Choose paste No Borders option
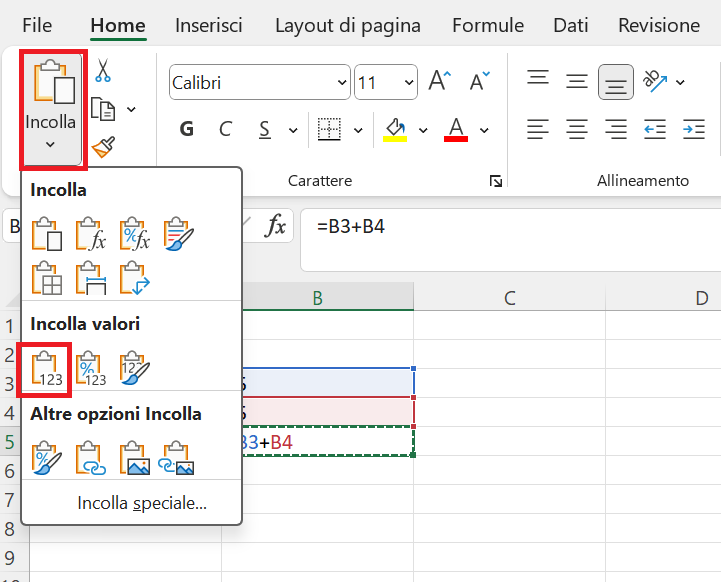Image resolution: width=721 pixels, height=582 pixels. (x=47, y=278)
